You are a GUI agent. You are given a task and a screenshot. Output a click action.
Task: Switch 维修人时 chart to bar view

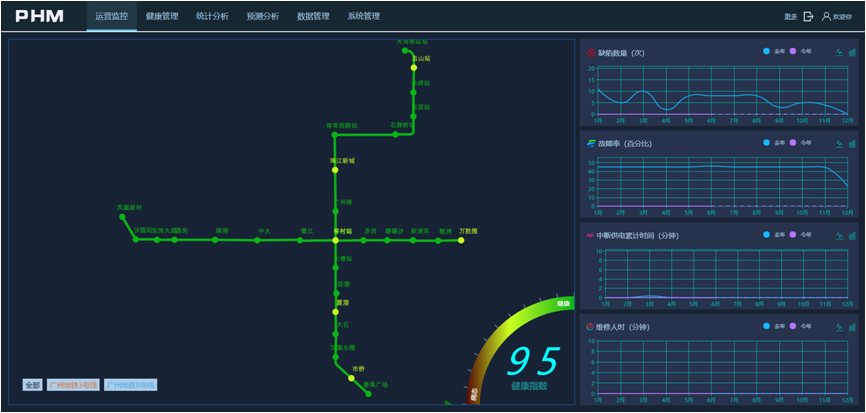852,327
